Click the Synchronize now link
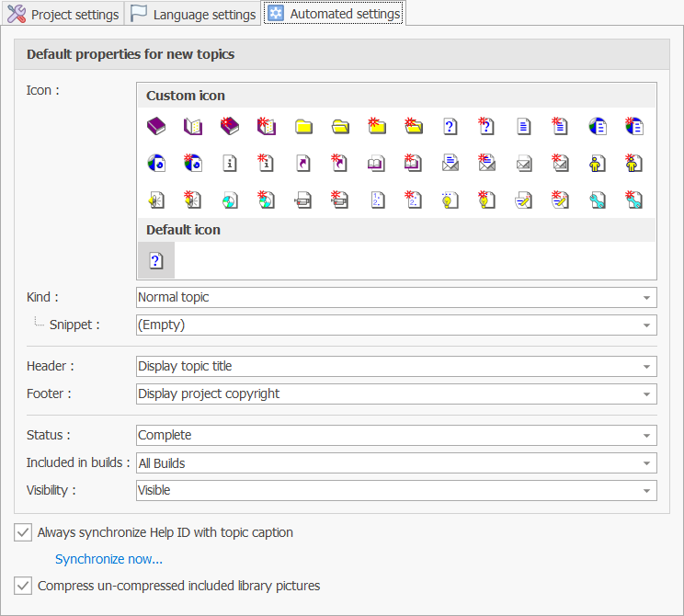This screenshot has width=684, height=616. (x=108, y=559)
